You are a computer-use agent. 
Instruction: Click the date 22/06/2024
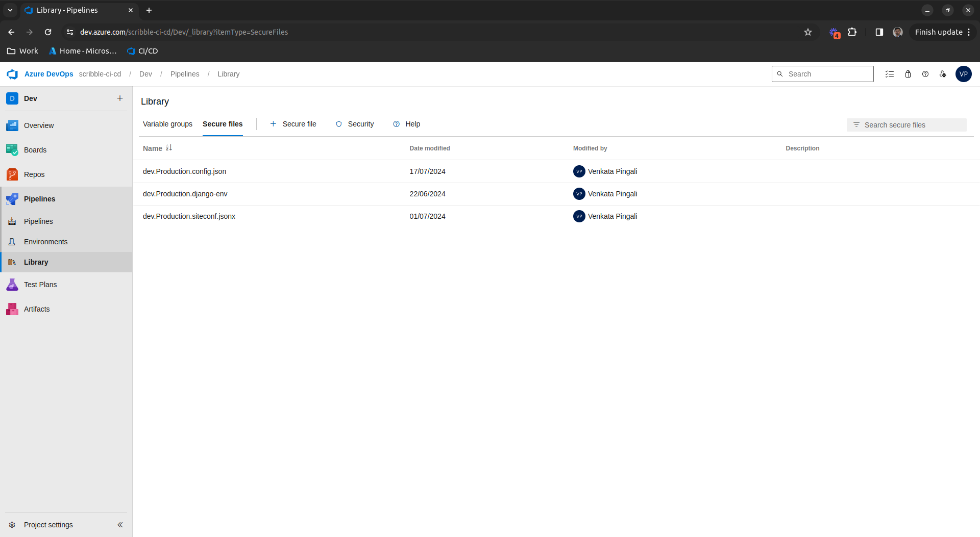point(427,194)
